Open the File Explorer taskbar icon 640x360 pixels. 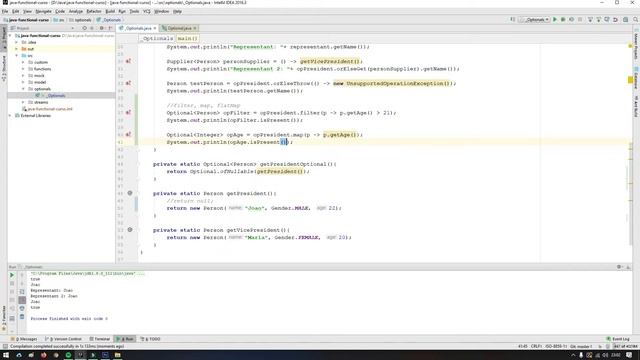(118, 355)
